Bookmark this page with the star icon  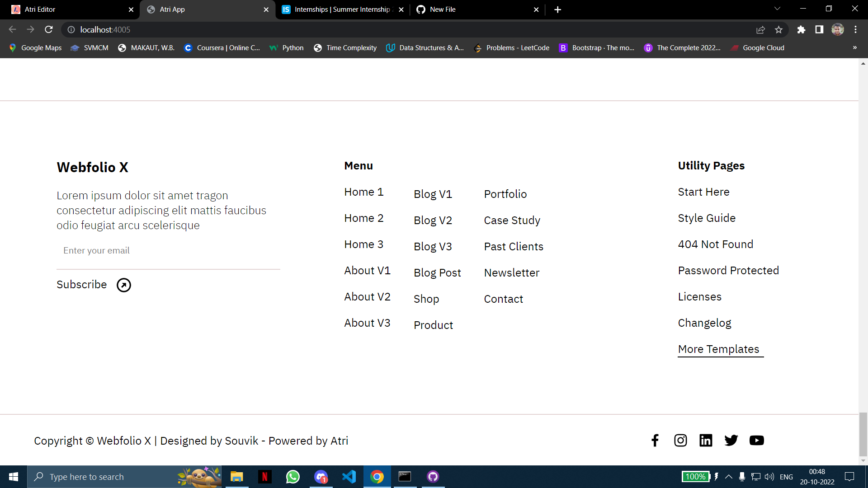pos(779,29)
